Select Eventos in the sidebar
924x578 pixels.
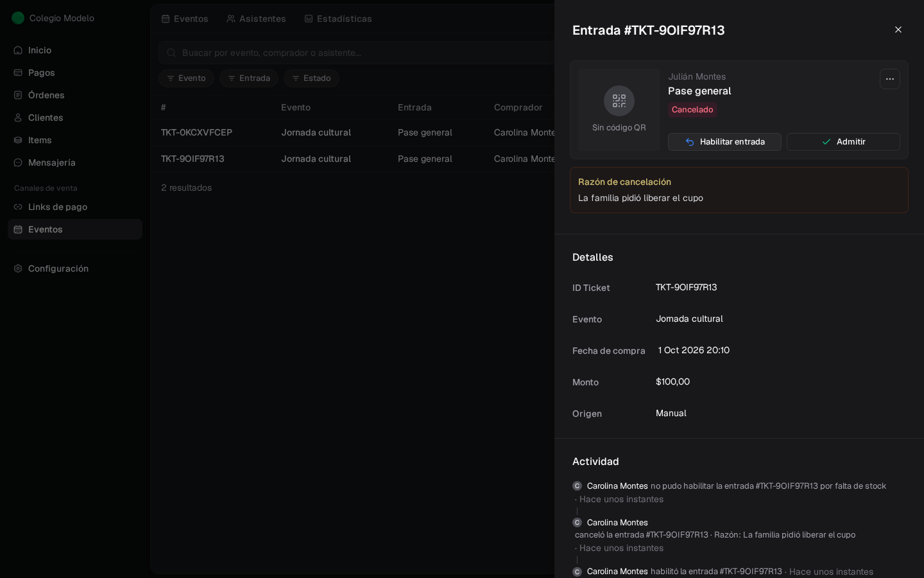75,229
